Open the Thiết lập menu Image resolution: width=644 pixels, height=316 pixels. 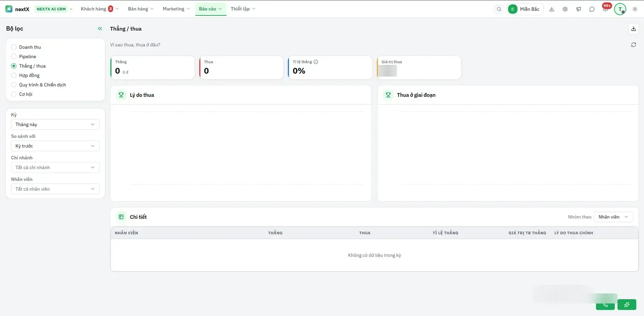243,9
